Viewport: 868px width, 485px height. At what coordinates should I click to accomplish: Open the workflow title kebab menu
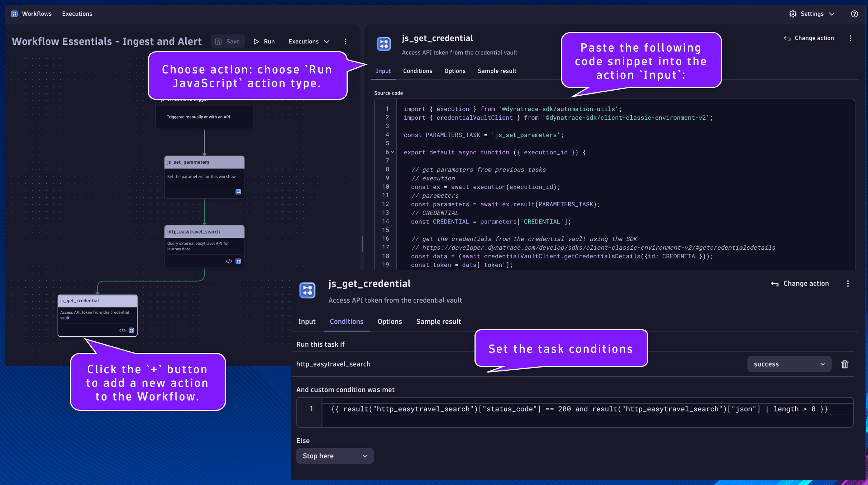coord(345,42)
